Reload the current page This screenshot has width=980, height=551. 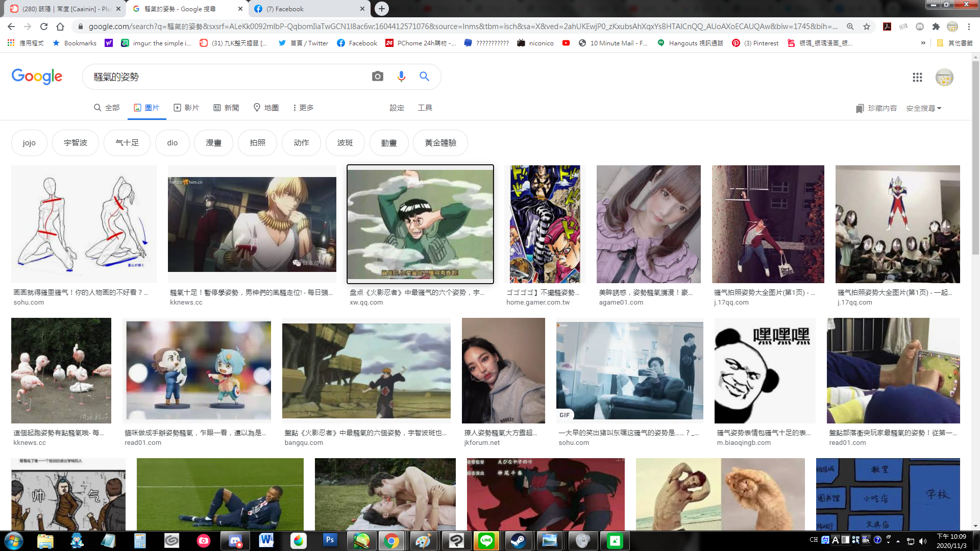tap(44, 27)
